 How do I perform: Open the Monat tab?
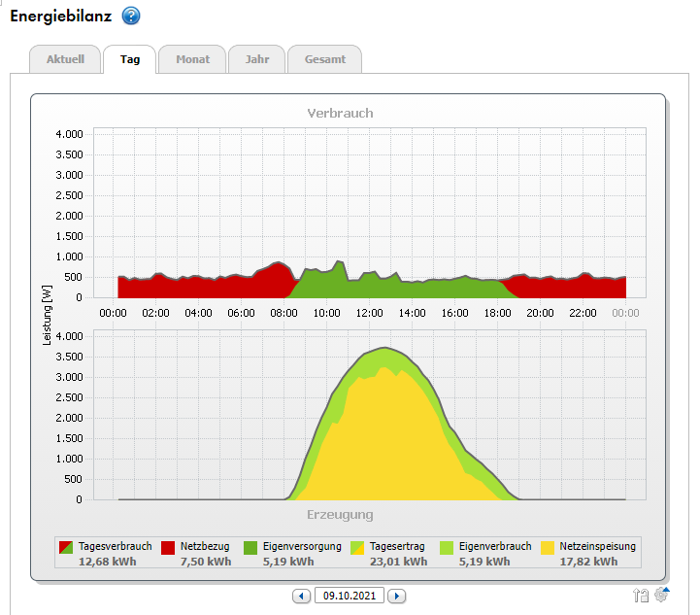[x=192, y=59]
